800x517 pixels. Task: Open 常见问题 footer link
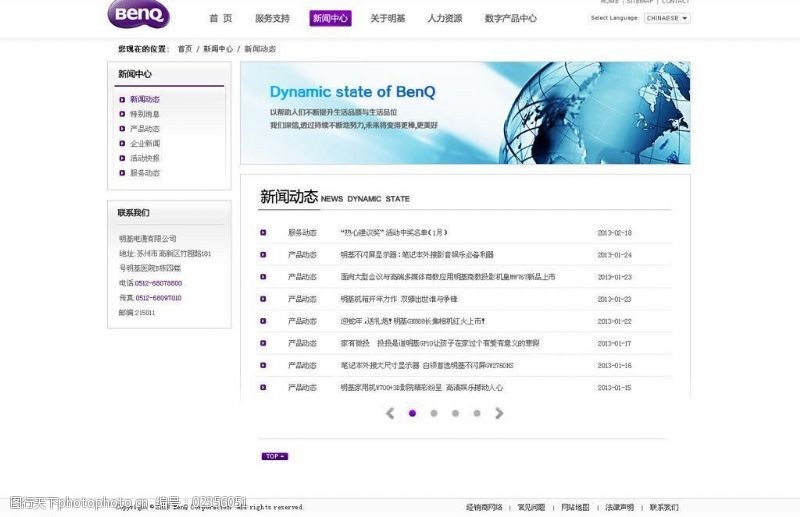(x=531, y=507)
